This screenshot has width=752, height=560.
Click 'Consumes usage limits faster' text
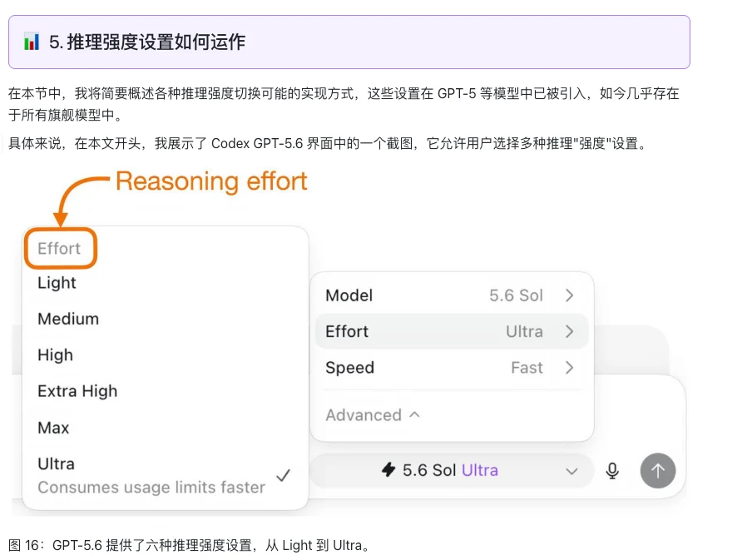151,487
